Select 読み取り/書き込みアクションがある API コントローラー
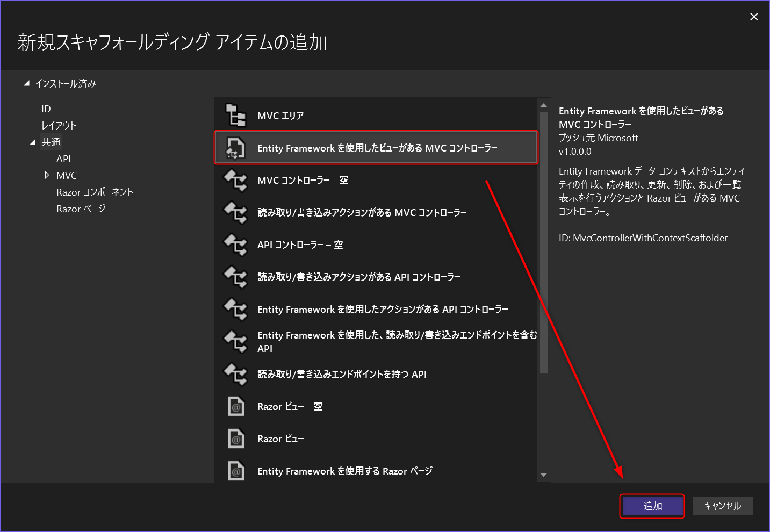This screenshot has height=532, width=770. [358, 277]
